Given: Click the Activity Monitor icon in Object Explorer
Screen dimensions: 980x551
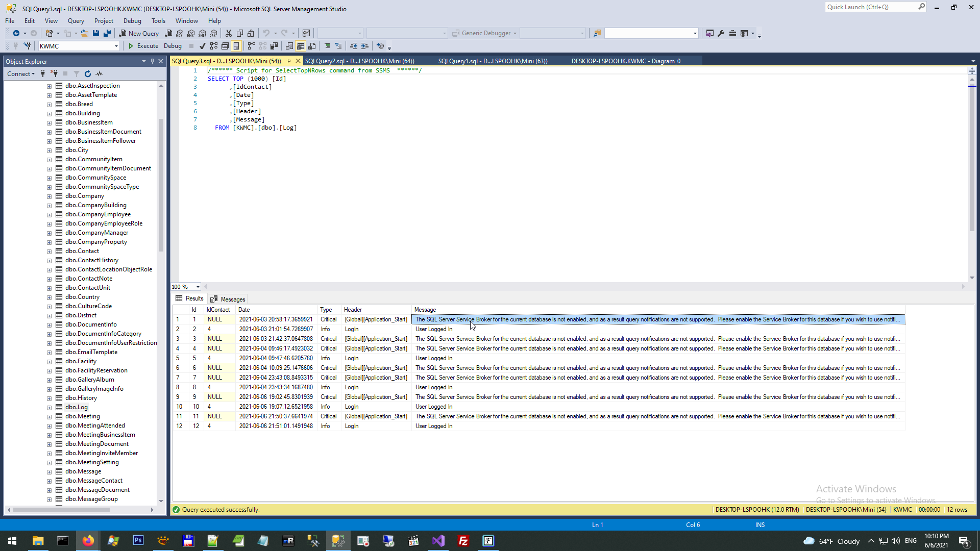Looking at the screenshot, I should point(100,74).
